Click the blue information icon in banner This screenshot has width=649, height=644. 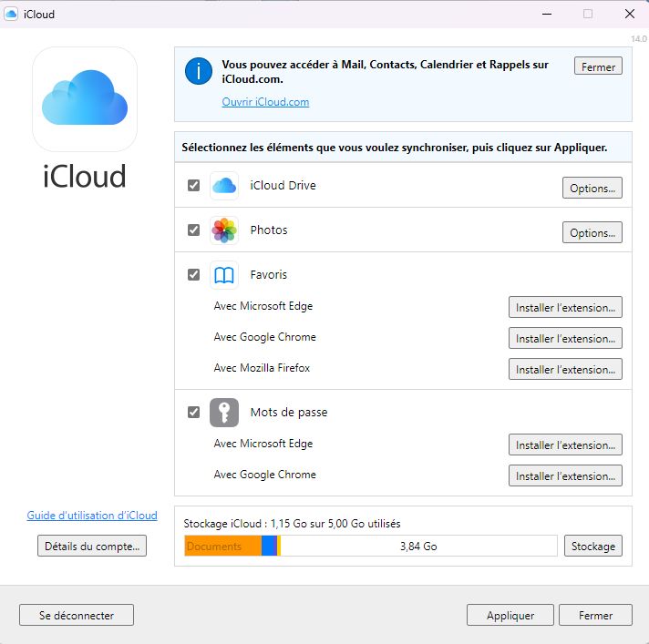pos(199,71)
